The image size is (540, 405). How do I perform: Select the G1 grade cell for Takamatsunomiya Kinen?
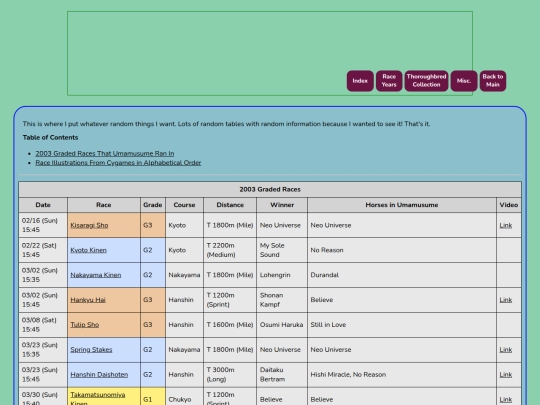(153, 396)
